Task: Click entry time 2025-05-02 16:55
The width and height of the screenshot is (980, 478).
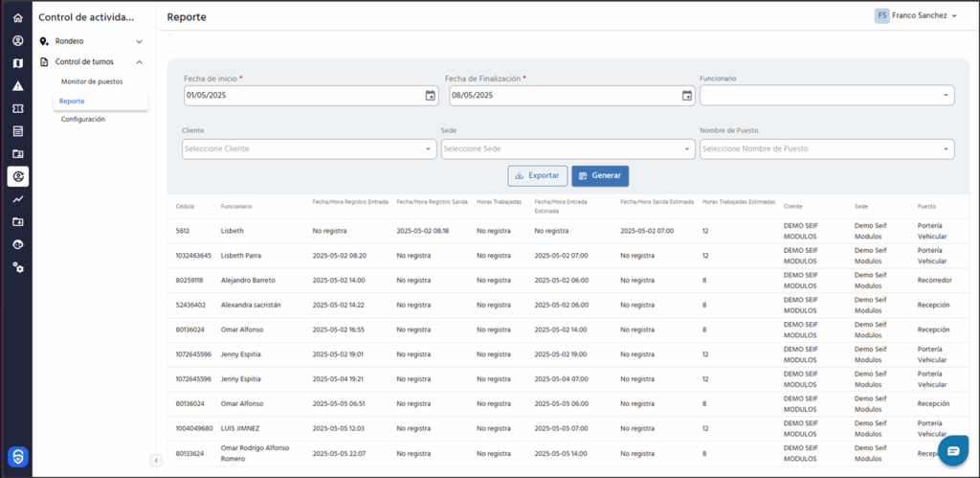Action: coord(339,330)
